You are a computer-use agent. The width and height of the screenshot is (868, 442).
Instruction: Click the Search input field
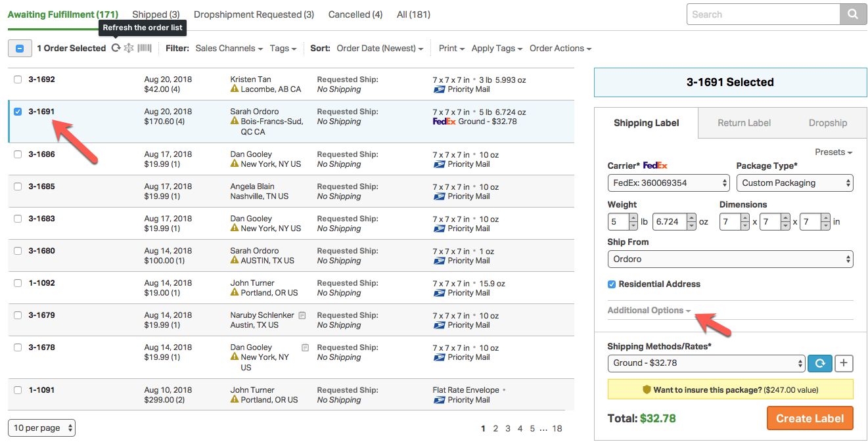(762, 14)
